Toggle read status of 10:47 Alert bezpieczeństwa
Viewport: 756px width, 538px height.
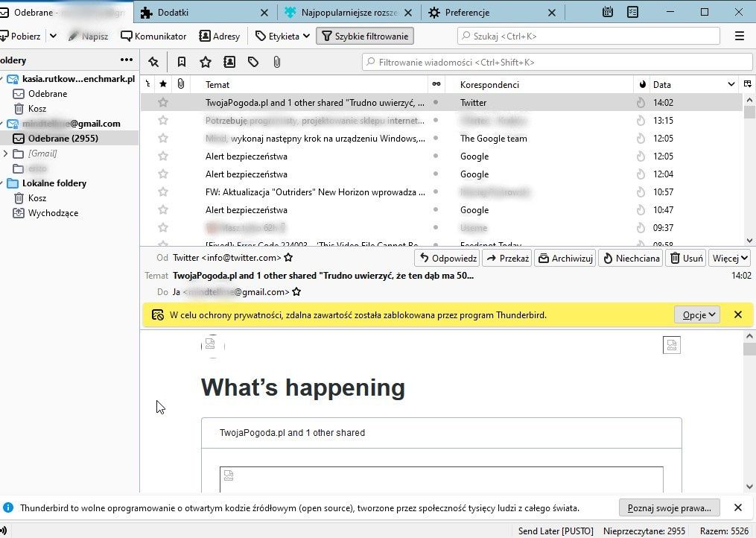click(x=436, y=209)
